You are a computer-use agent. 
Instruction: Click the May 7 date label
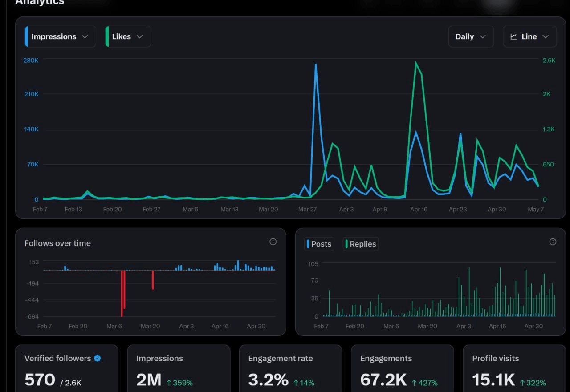536,209
